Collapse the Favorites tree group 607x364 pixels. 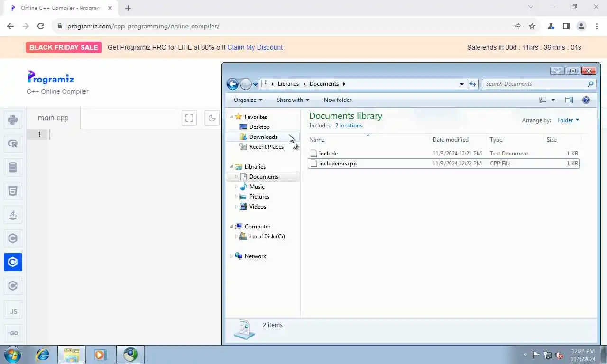point(232,117)
